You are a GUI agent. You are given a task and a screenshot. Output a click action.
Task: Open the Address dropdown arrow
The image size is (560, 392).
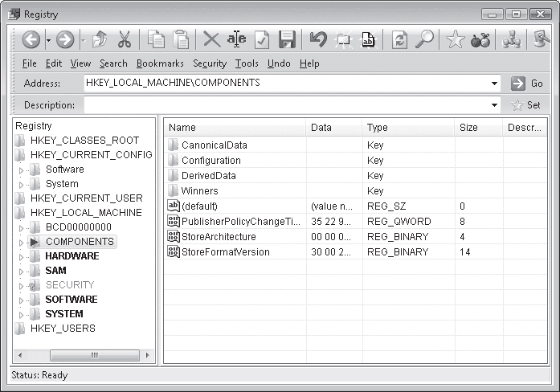(494, 84)
